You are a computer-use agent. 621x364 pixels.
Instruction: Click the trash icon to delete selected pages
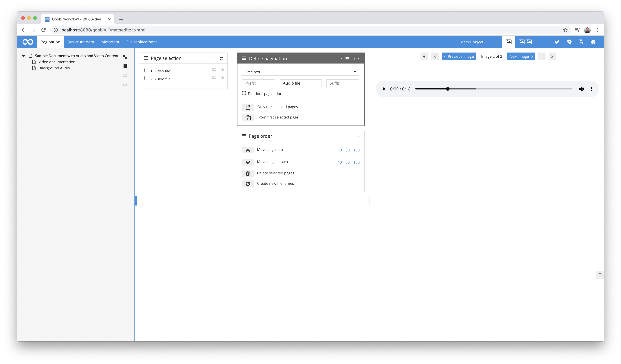click(x=248, y=173)
